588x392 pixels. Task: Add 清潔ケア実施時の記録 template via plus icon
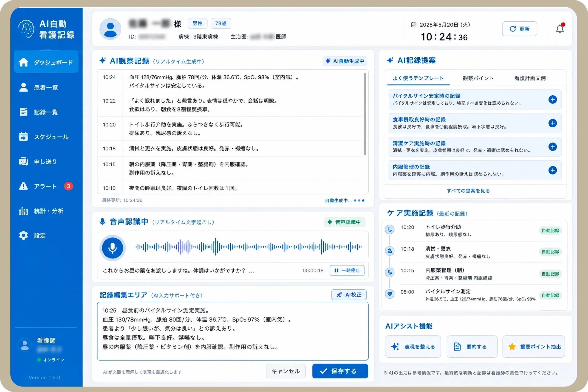553,147
